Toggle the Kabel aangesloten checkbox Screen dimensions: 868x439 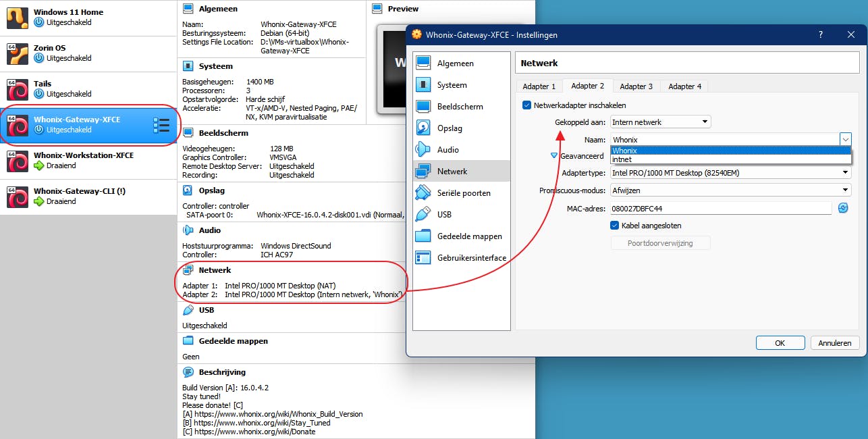[615, 226]
